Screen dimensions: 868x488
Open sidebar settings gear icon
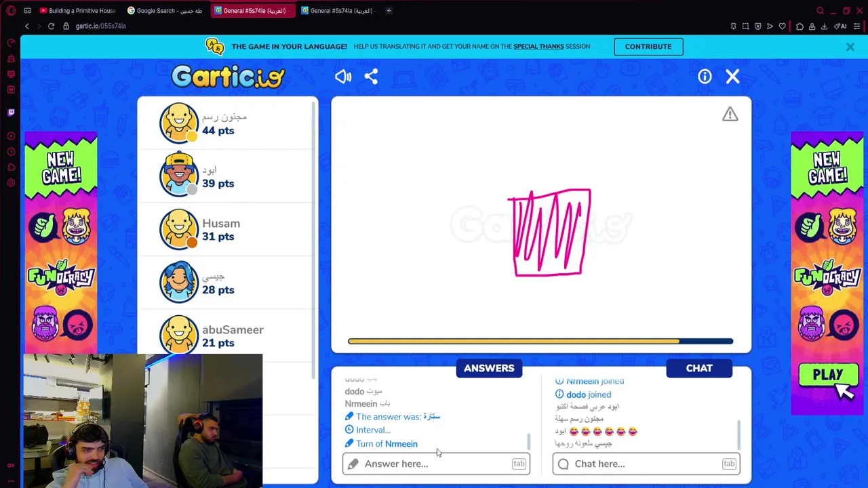click(11, 183)
